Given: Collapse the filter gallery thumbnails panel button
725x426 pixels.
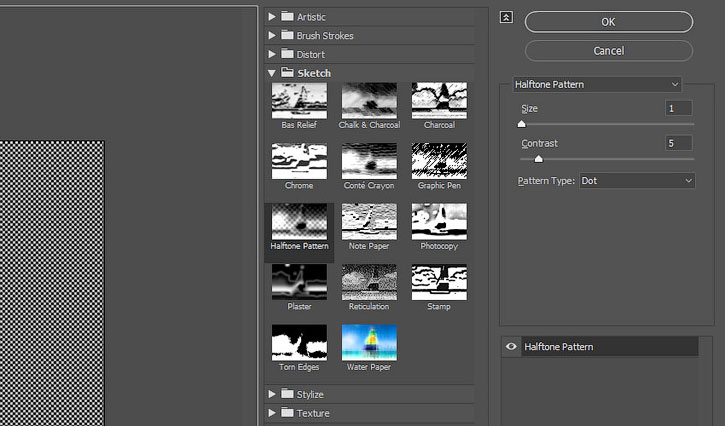Looking at the screenshot, I should 506,18.
